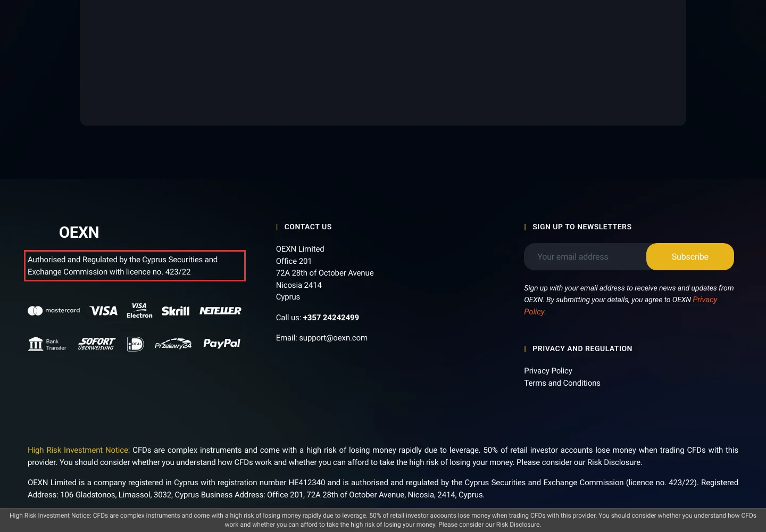
Task: Click the PayPal payment logo
Action: [x=222, y=344]
